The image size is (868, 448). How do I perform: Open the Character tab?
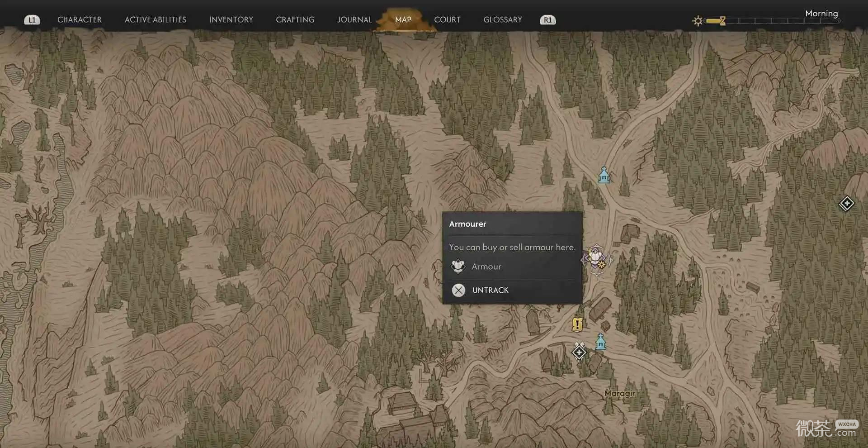[80, 19]
